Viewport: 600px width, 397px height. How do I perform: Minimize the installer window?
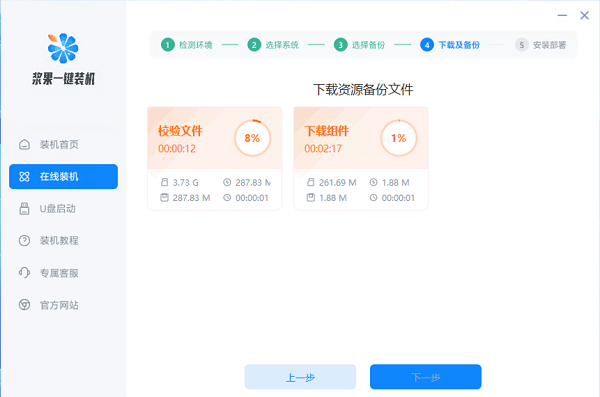coord(562,15)
